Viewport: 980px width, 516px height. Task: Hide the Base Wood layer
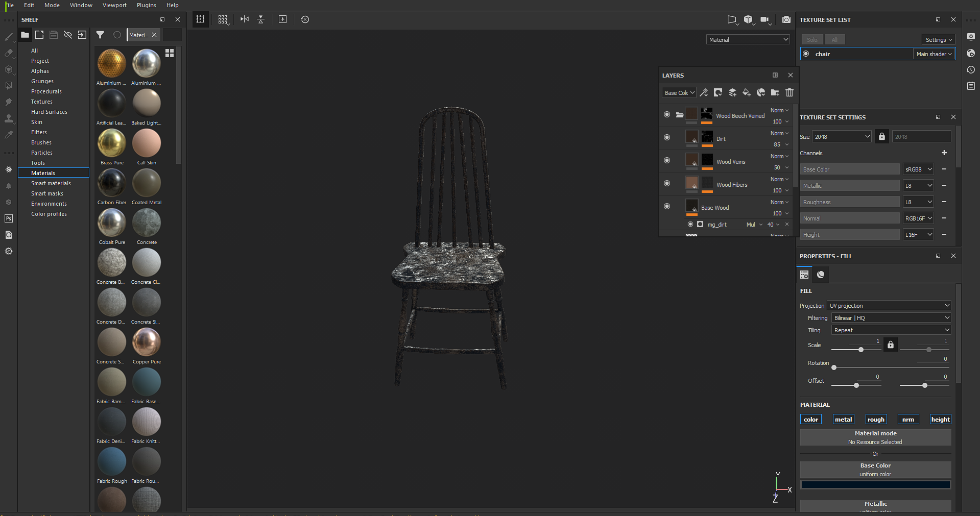point(667,207)
